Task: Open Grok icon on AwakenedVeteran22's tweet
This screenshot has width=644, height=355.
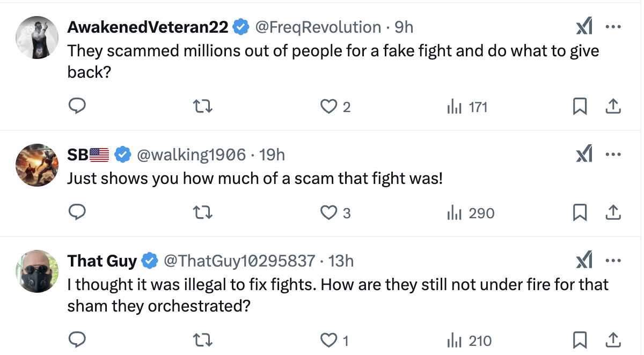Action: [584, 26]
